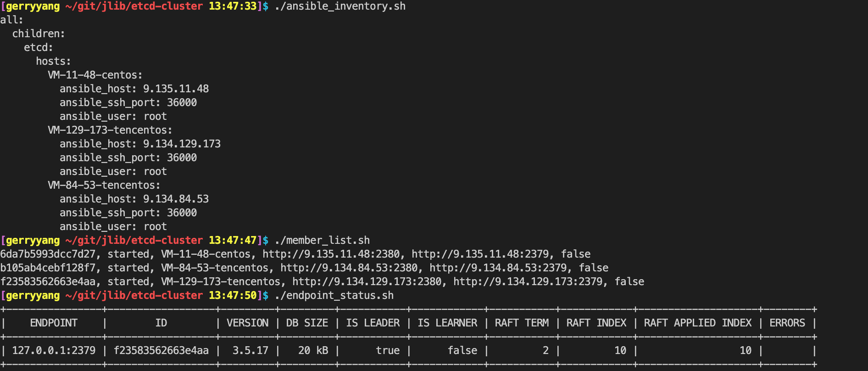Click the ./ansible_inventory.sh command text

340,6
